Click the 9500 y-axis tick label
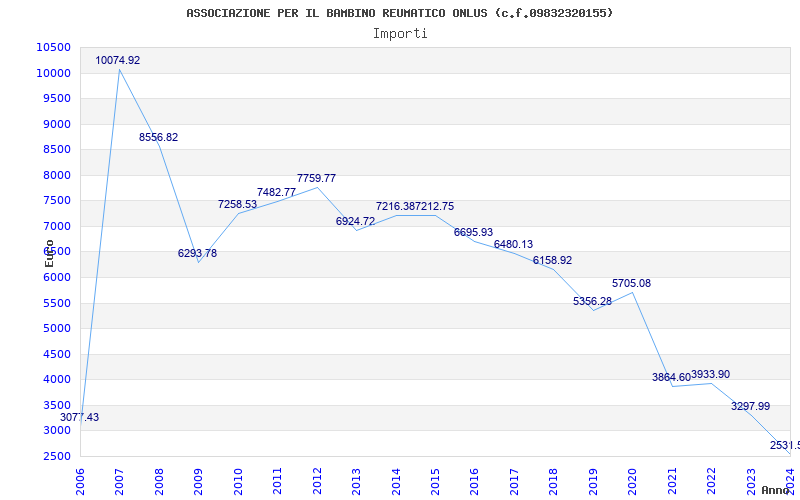This screenshot has height=500, width=800. click(x=57, y=98)
